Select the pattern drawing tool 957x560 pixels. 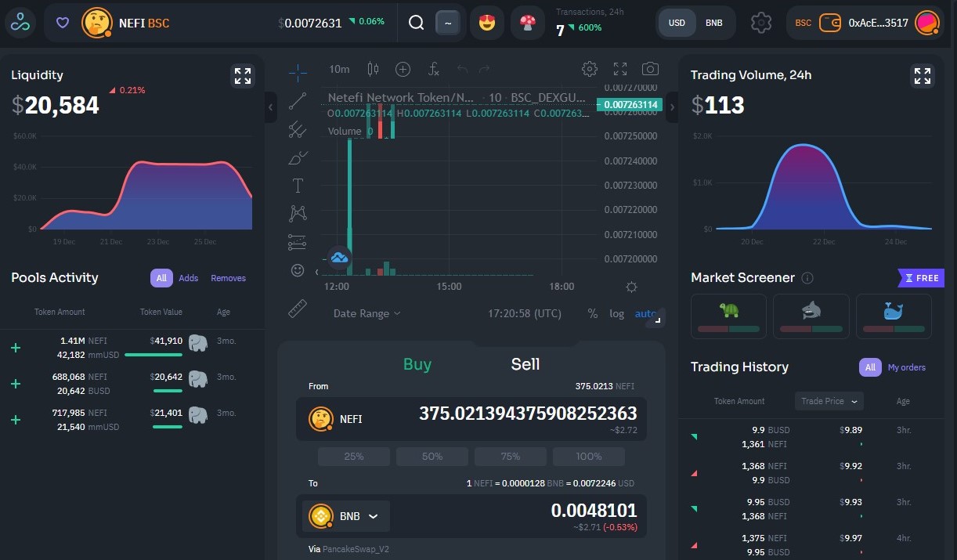(298, 213)
